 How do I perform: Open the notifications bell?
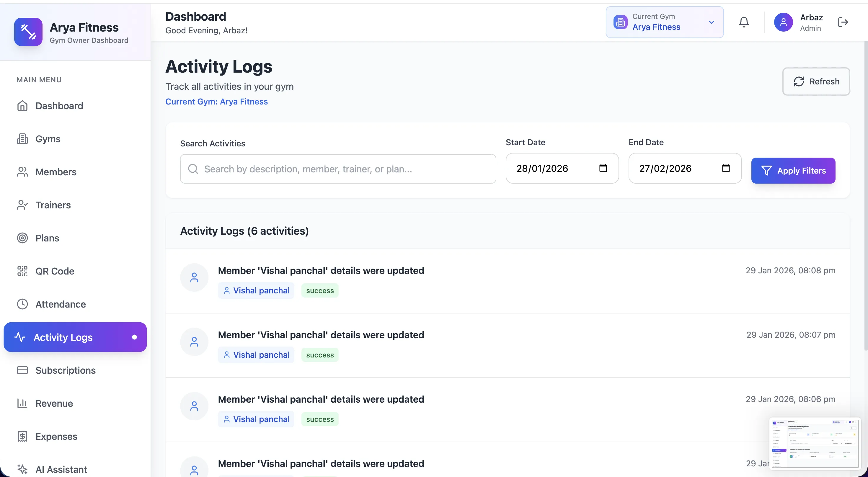pos(744,22)
